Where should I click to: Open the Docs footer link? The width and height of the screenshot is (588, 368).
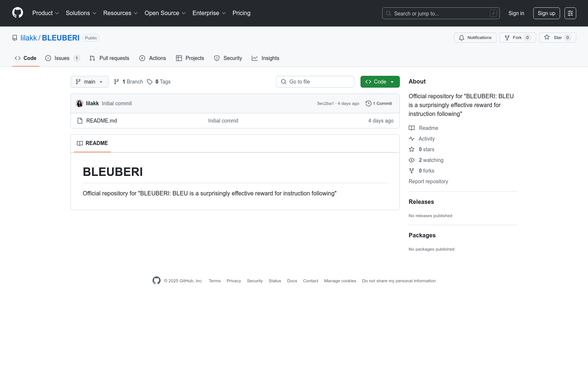[292, 281]
